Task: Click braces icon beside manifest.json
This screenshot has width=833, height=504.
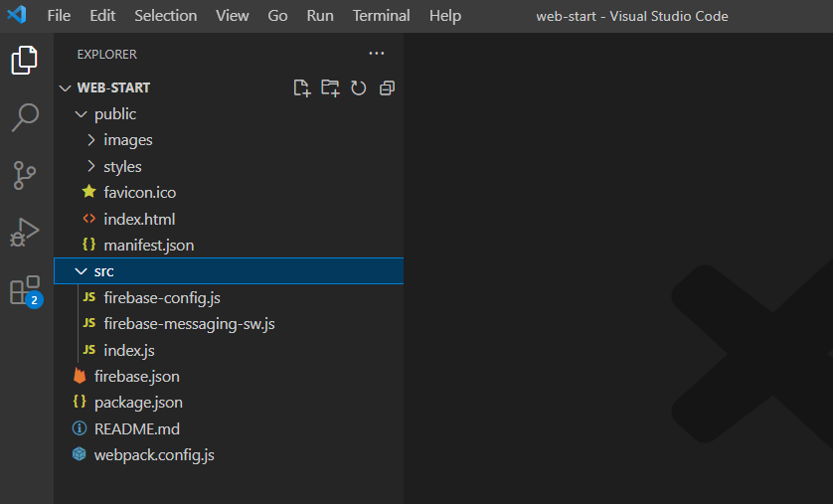Action: (x=88, y=245)
